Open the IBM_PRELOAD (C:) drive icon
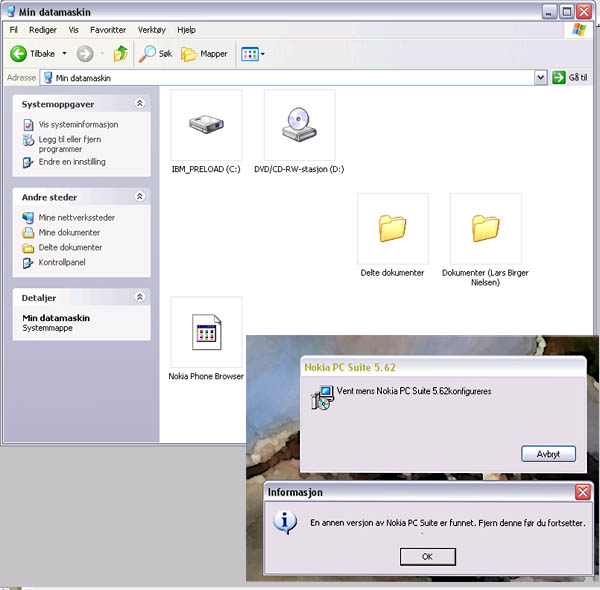The height and width of the screenshot is (590, 600). 206,125
